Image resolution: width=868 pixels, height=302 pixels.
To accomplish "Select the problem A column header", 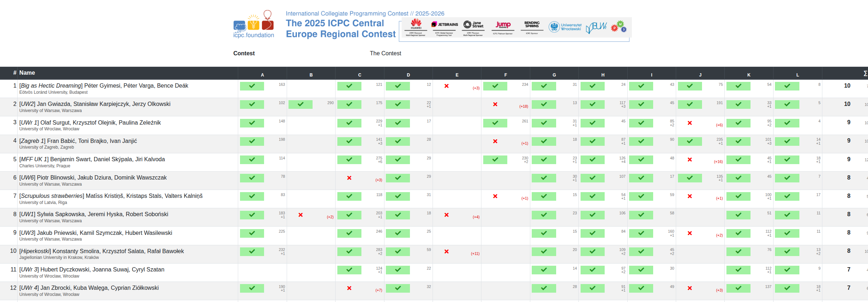I will pyautogui.click(x=262, y=75).
